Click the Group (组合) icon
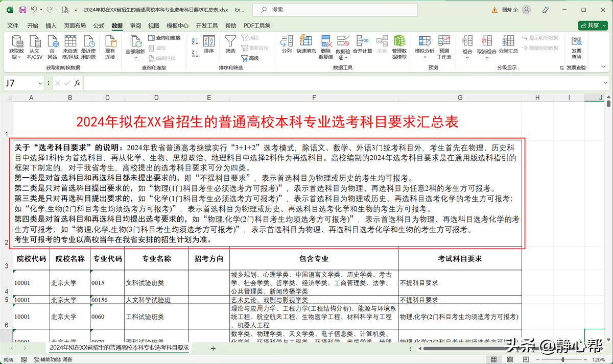Viewport: 613px width, 364px height. 467,41
